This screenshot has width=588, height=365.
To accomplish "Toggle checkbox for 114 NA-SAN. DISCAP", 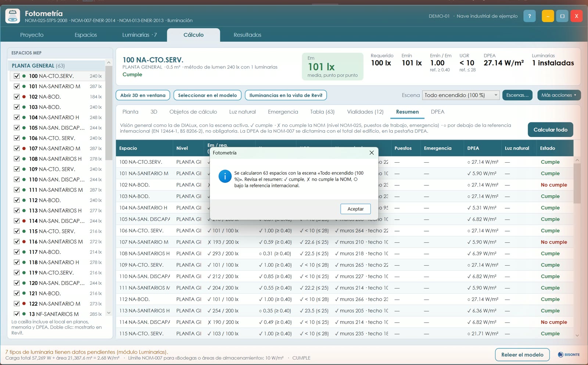I will pyautogui.click(x=17, y=221).
